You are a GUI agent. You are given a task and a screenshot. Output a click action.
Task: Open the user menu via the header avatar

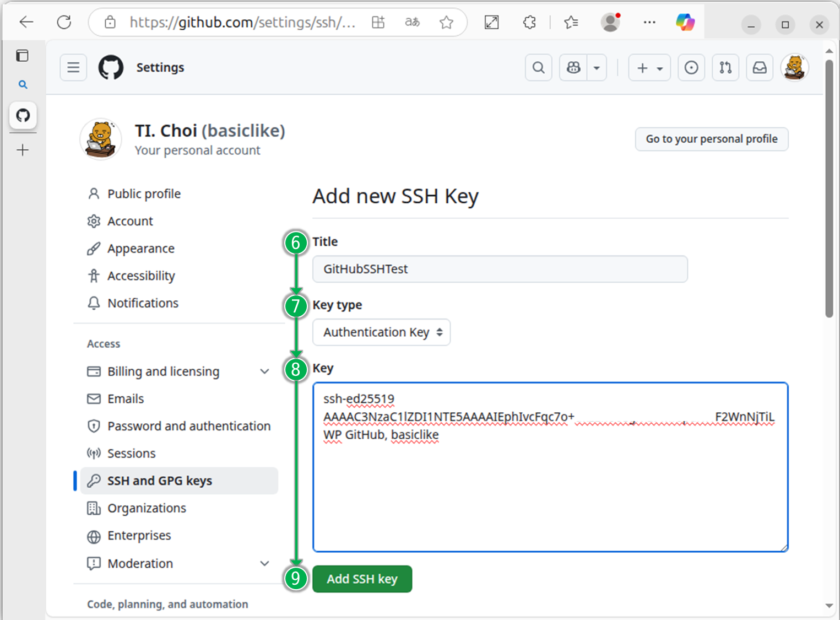pyautogui.click(x=794, y=67)
